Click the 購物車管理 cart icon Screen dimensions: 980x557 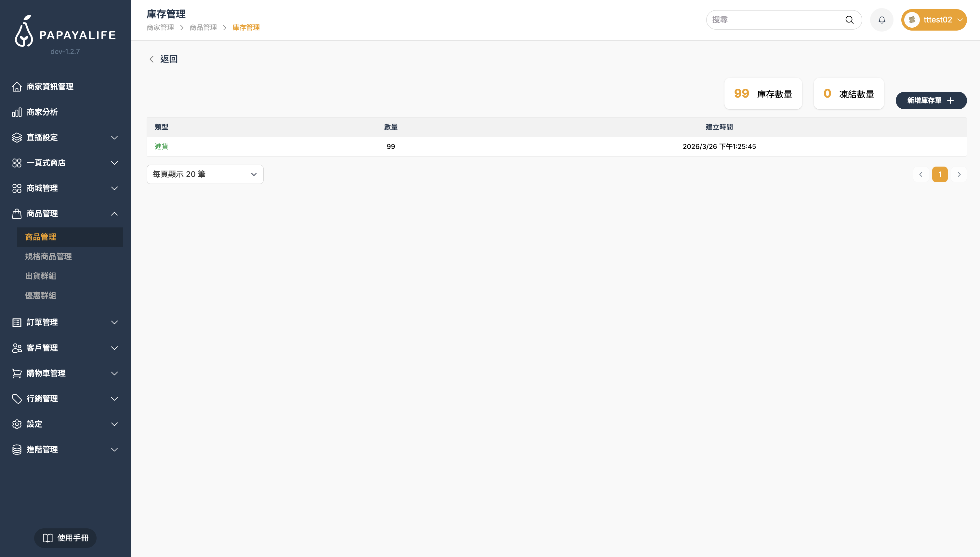(17, 374)
